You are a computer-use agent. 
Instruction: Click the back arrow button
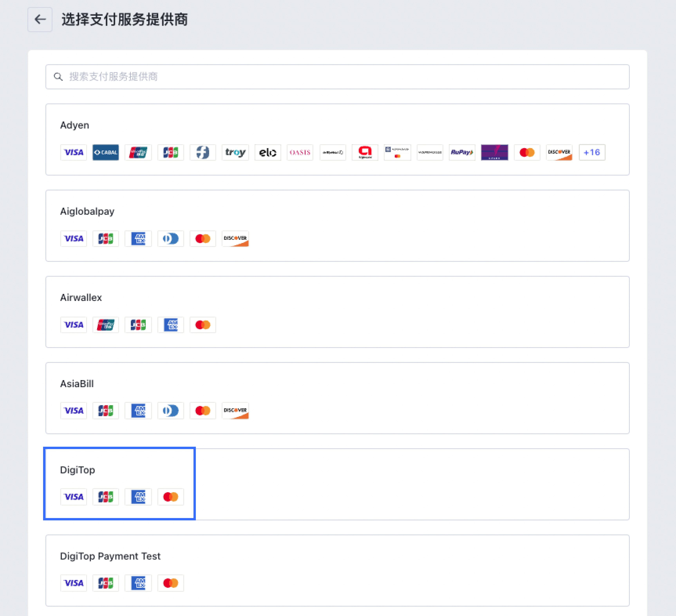coord(40,19)
